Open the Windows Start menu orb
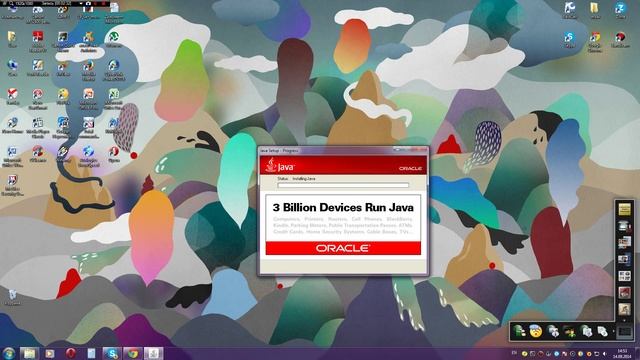 pos(9,353)
